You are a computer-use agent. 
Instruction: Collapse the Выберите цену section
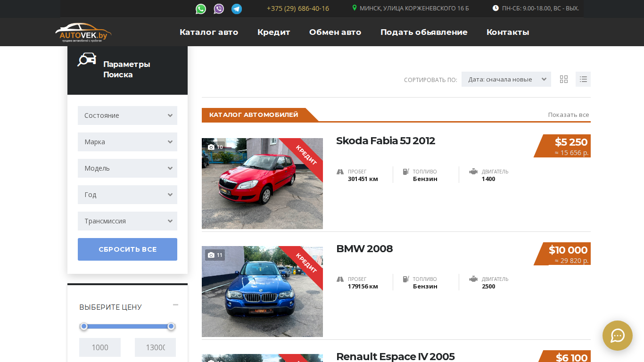pyautogui.click(x=175, y=305)
